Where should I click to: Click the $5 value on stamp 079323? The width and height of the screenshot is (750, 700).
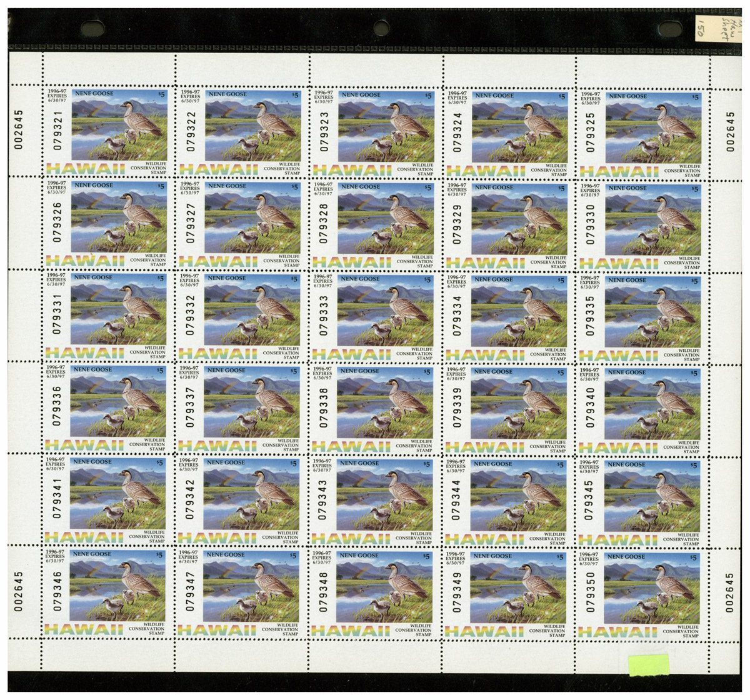click(428, 96)
